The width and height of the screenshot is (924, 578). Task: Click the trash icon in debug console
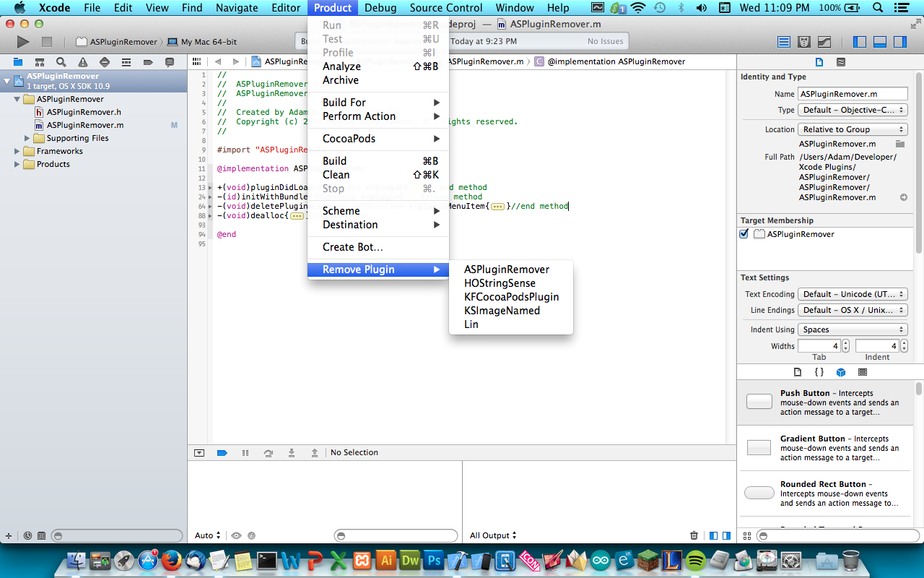(694, 535)
